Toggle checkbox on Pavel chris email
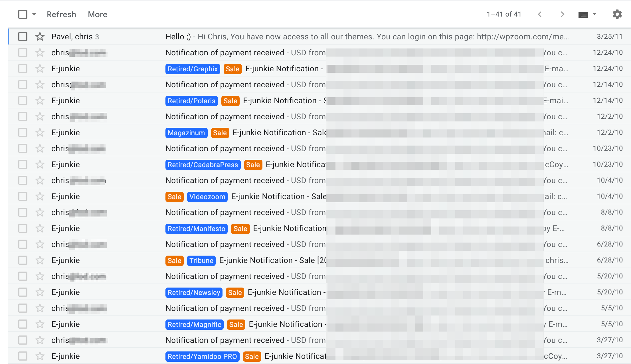Viewport: 631px width, 364px height. [x=23, y=37]
